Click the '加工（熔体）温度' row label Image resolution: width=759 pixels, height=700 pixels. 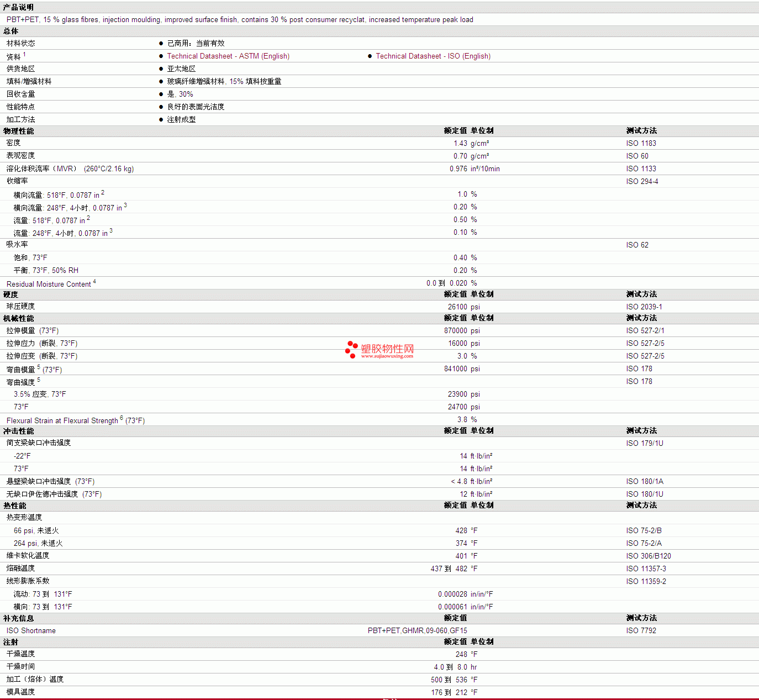point(35,679)
